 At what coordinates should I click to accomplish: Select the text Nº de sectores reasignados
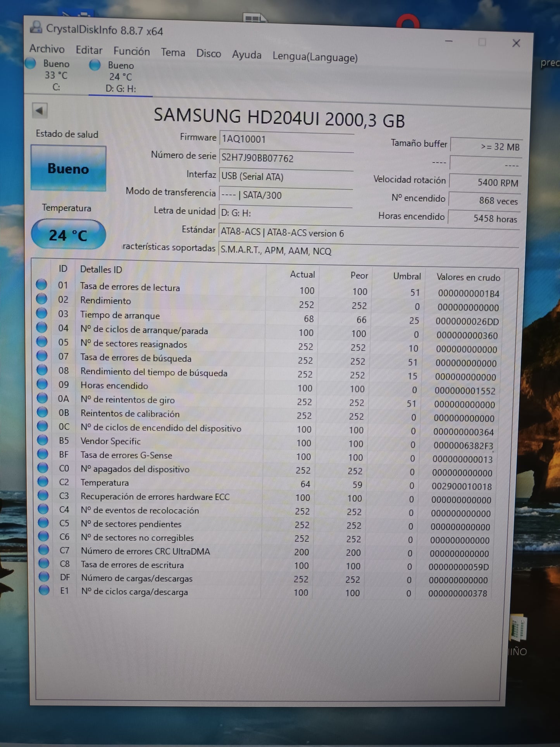coord(134,344)
